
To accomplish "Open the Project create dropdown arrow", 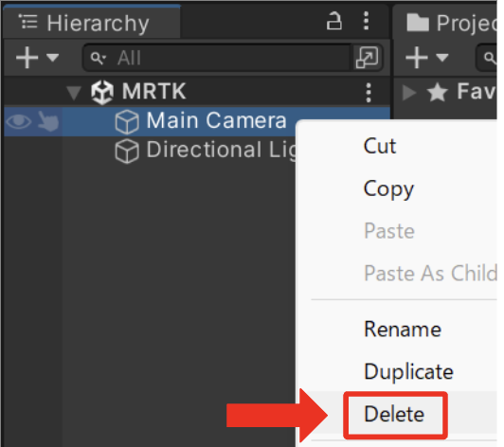I will (442, 58).
